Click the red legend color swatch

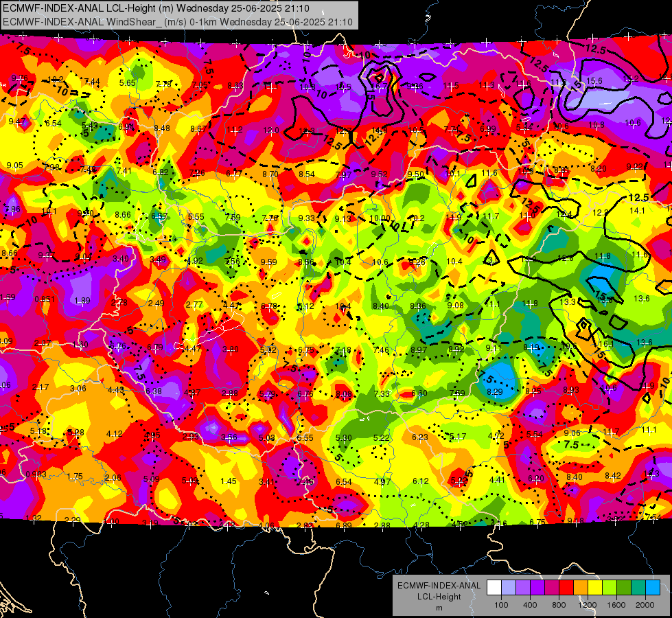coord(566,588)
